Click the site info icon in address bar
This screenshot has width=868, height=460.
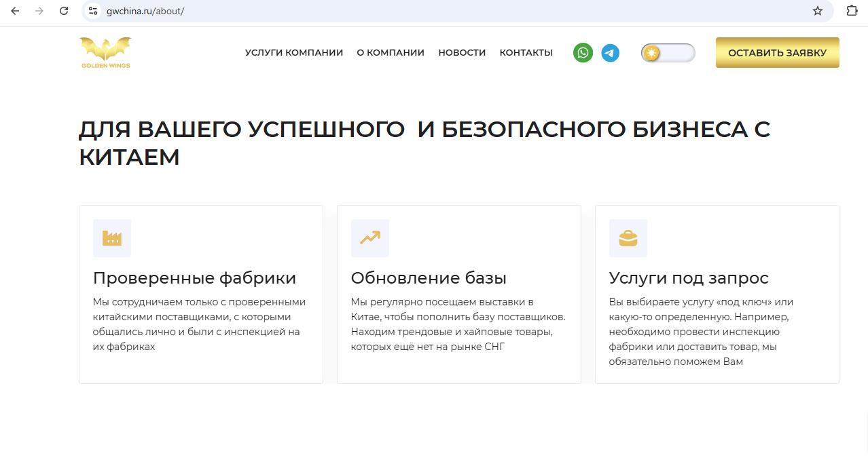coord(92,11)
